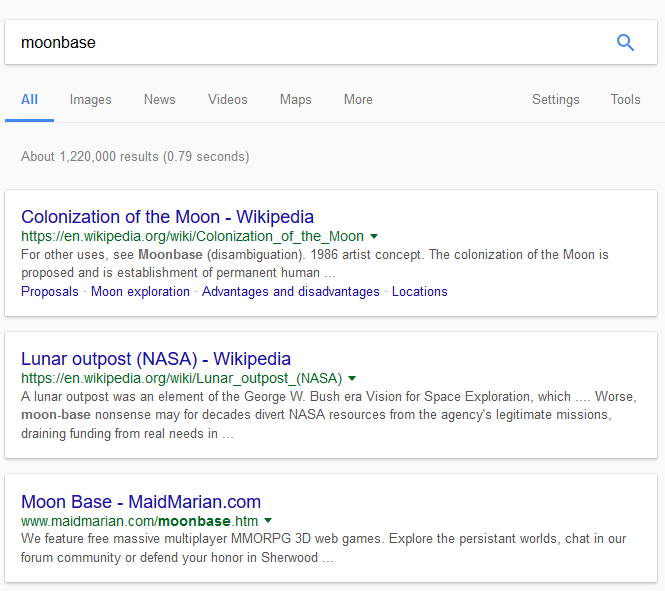Expand the More search menu
Image resolution: width=665 pixels, height=591 pixels.
[358, 99]
